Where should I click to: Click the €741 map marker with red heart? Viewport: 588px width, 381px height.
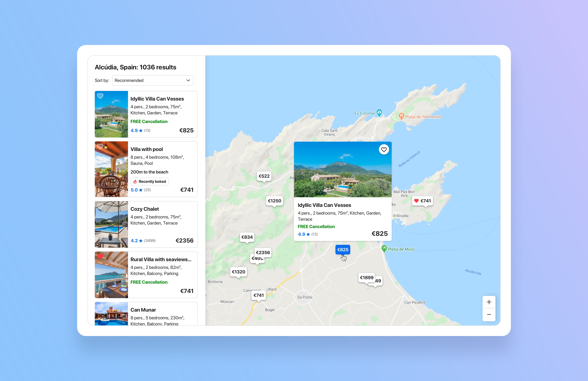(422, 201)
